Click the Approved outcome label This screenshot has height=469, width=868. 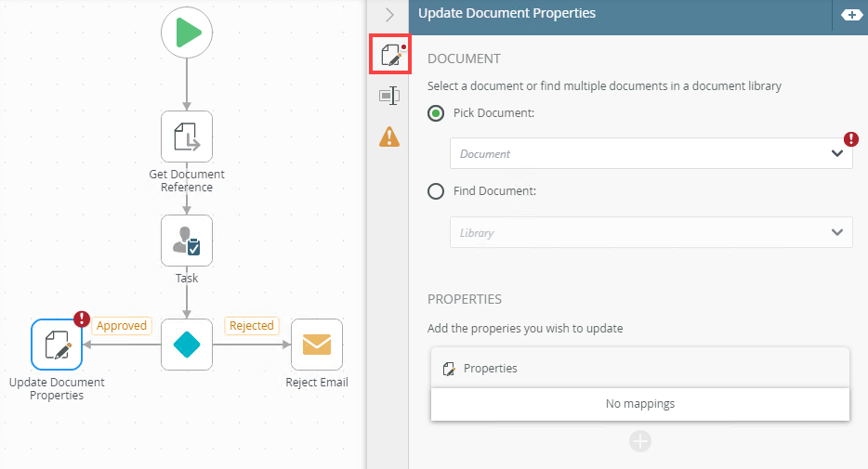[x=122, y=326]
